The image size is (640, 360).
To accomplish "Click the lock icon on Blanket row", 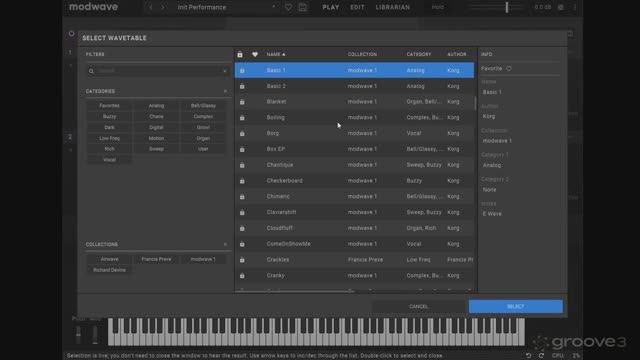I will 242,102.
